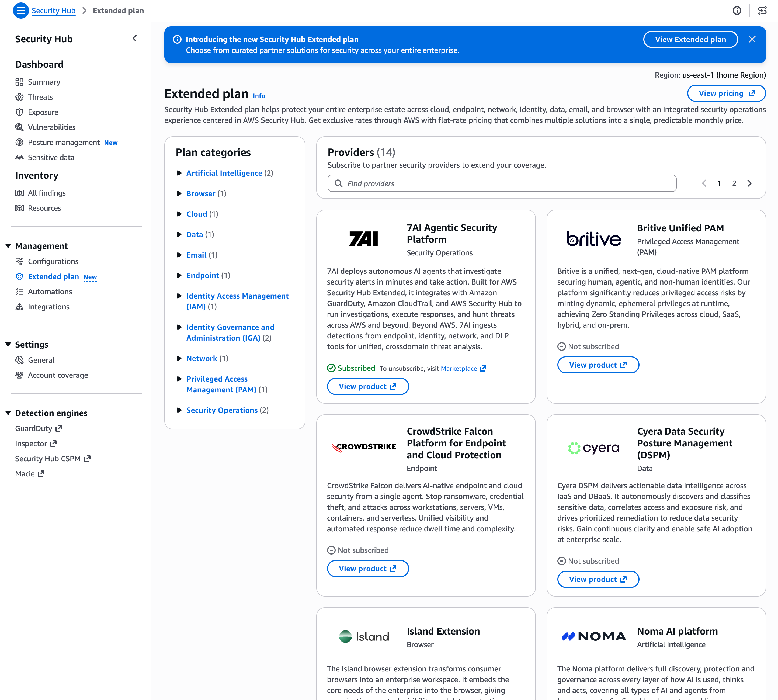Click the Integrations icon in sidebar
Screen dimensions: 778x700
(x=19, y=307)
